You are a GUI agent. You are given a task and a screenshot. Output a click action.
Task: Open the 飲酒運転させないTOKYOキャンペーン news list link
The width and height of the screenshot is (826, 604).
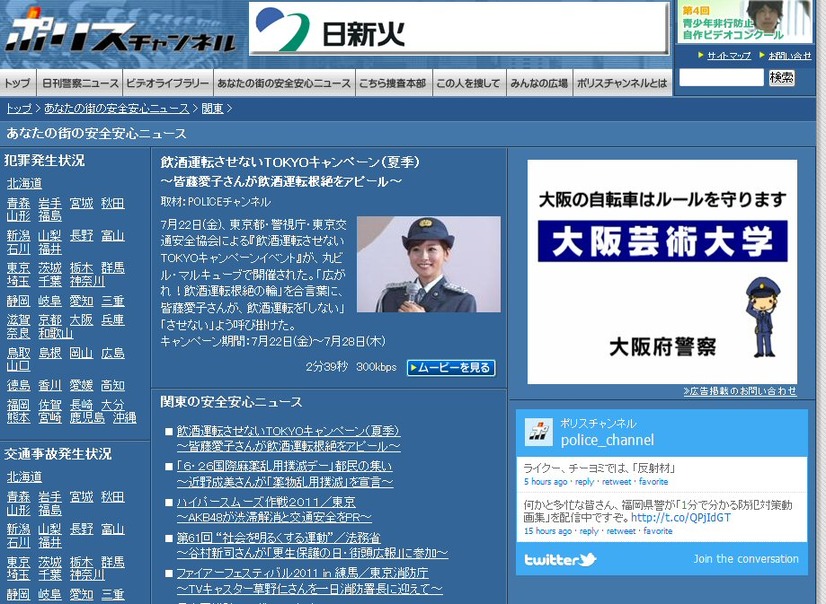point(288,439)
